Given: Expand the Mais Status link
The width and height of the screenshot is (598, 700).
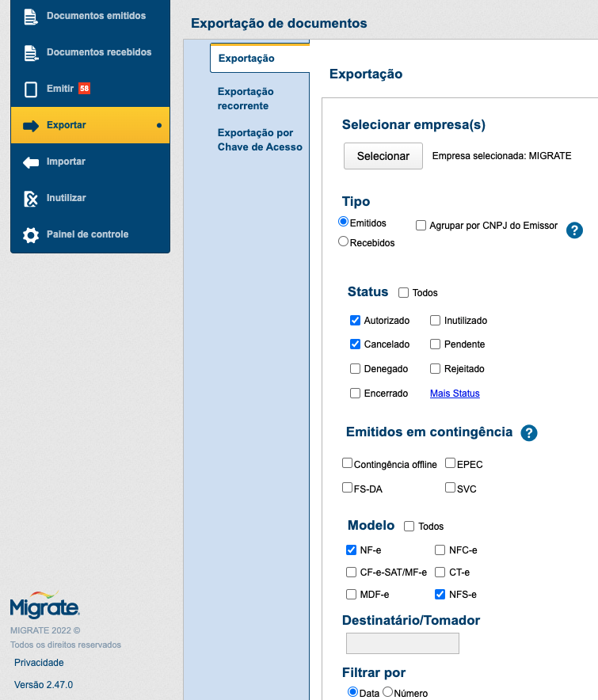Looking at the screenshot, I should click(455, 394).
